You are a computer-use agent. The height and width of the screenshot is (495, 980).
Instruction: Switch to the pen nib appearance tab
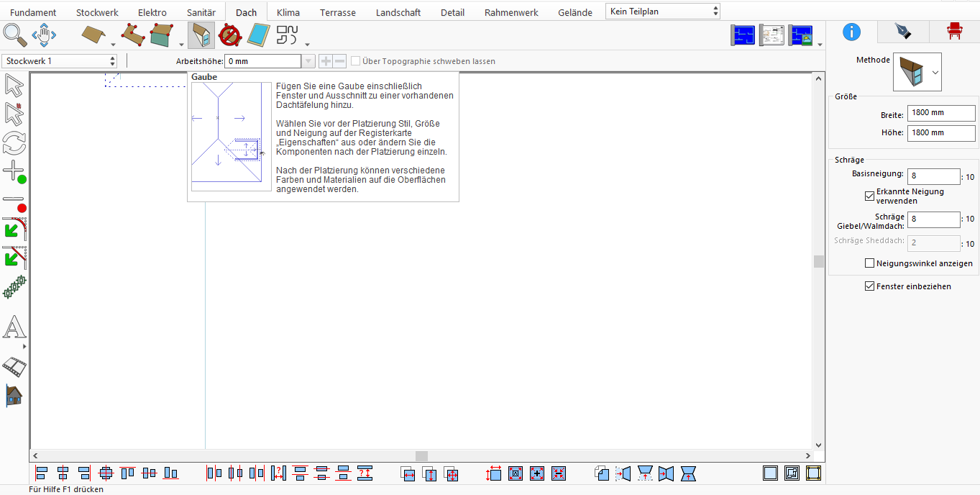tap(903, 32)
